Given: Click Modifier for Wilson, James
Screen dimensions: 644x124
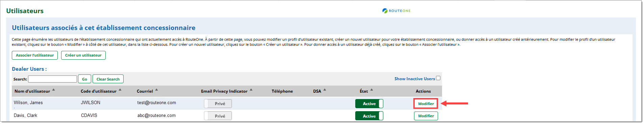Looking at the screenshot, I should click(x=426, y=103).
